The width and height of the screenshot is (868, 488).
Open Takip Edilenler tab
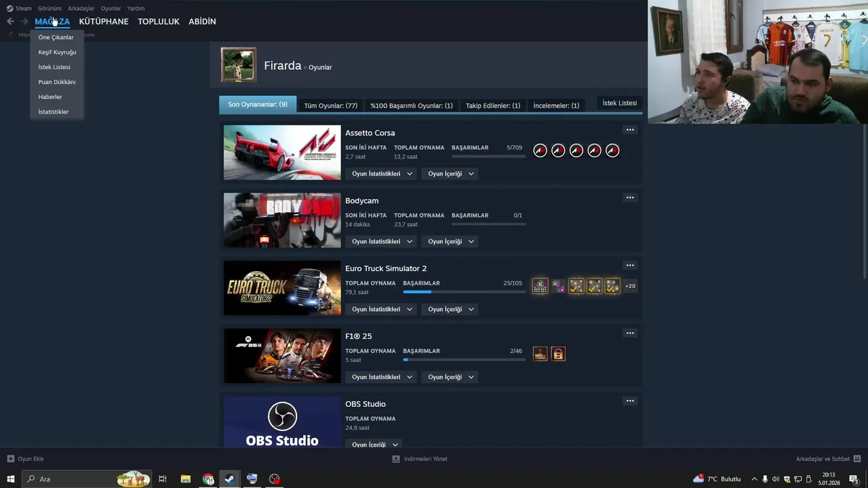pyautogui.click(x=493, y=105)
